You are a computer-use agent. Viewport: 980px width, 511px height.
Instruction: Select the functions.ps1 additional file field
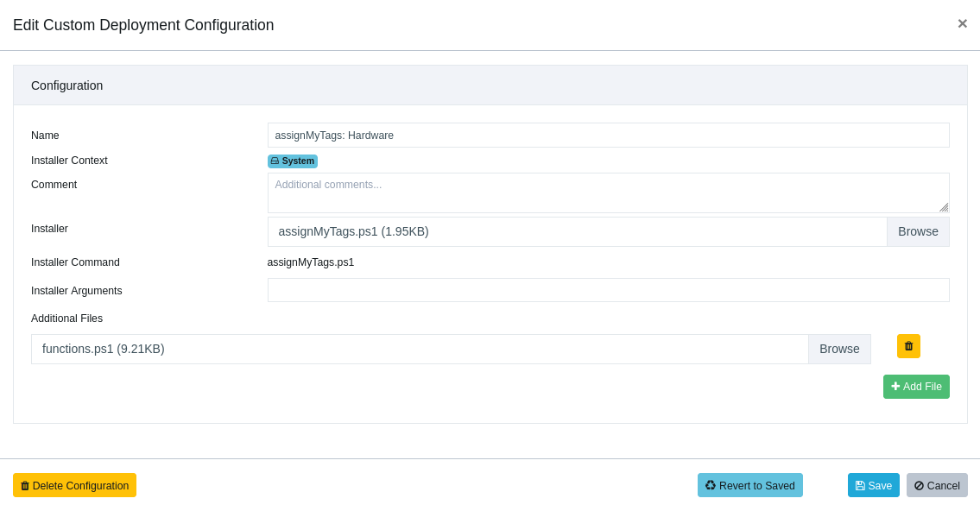(x=420, y=350)
